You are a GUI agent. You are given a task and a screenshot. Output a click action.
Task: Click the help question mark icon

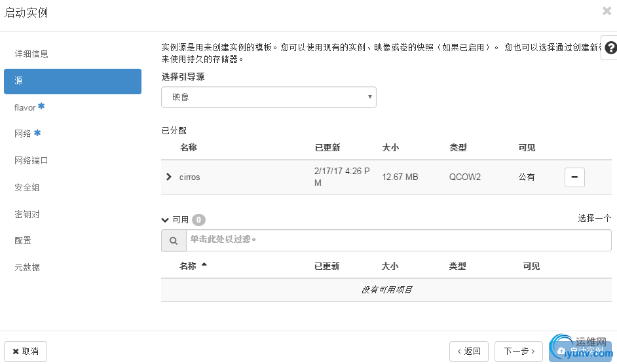point(610,48)
